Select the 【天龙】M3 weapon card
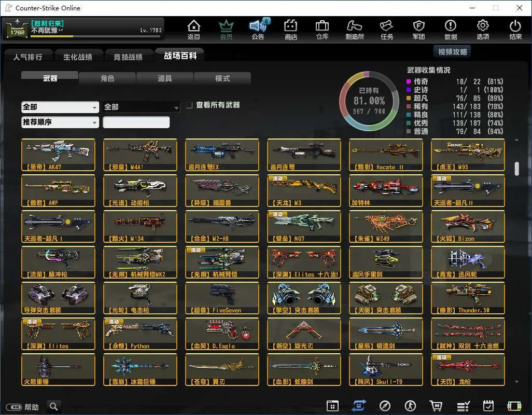Viewport: 532px width, 415px height. pos(304,191)
